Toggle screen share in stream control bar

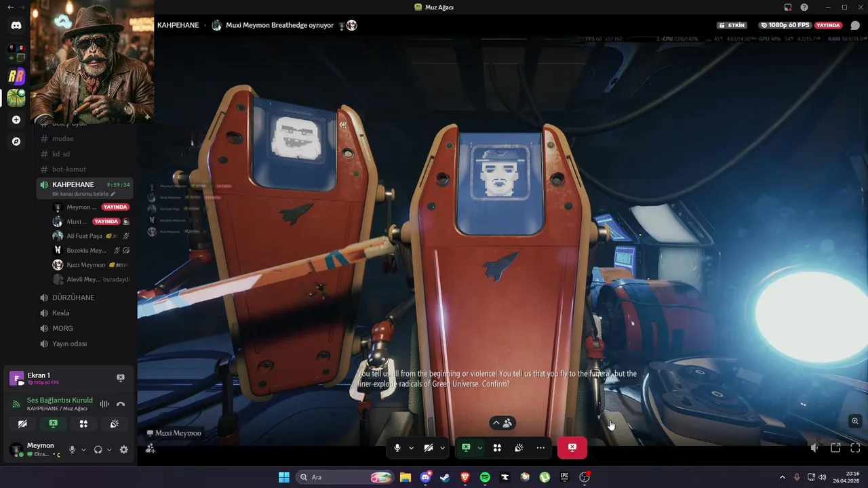466,448
